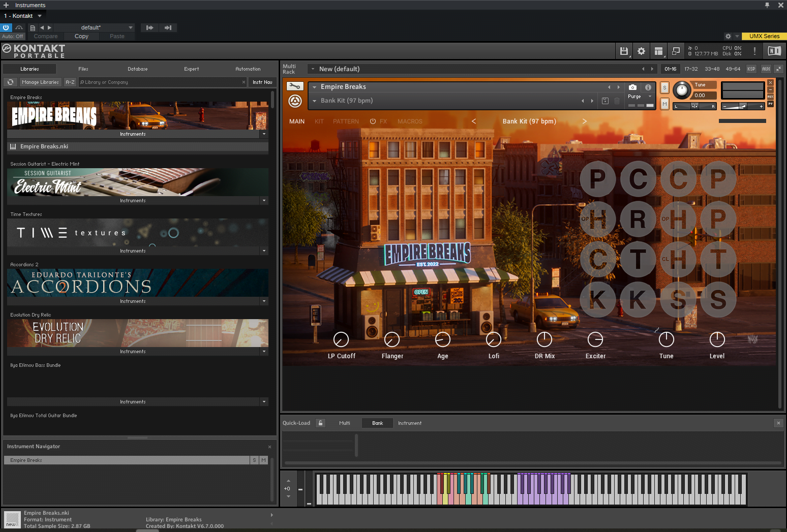The height and width of the screenshot is (532, 787).
Task: Switch to the Database tab
Action: point(138,69)
